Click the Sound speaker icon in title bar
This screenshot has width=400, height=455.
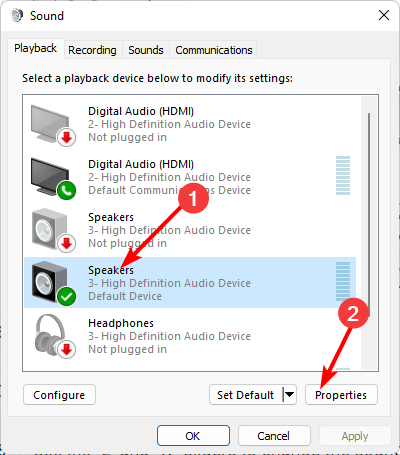coord(17,15)
